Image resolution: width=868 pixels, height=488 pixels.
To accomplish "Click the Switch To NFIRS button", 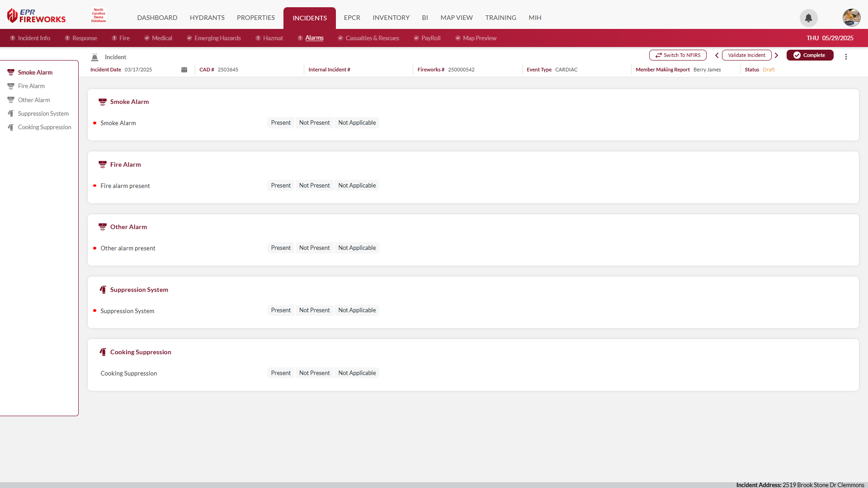I will pos(678,55).
